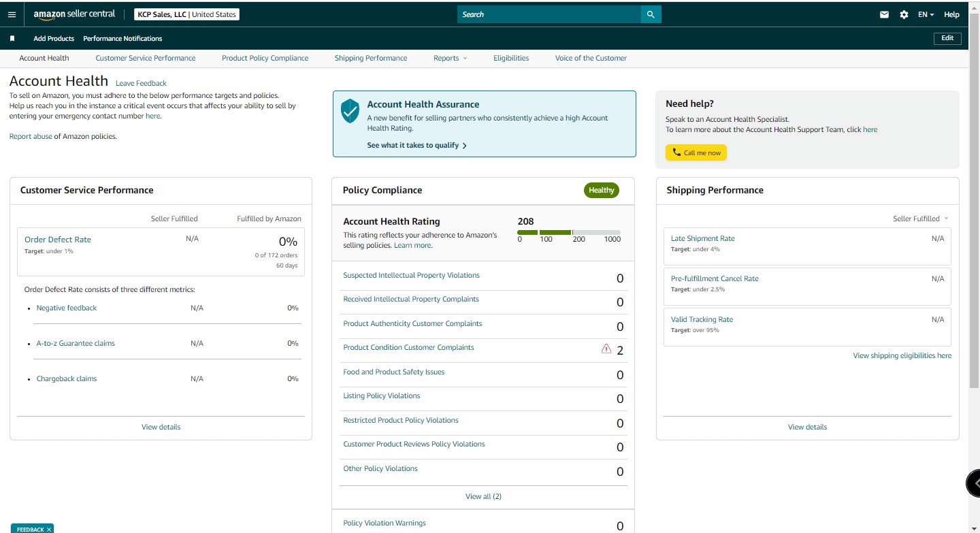Screen dimensions: 980x533
Task: Open Performance Notifications shortcut
Action: (122, 39)
